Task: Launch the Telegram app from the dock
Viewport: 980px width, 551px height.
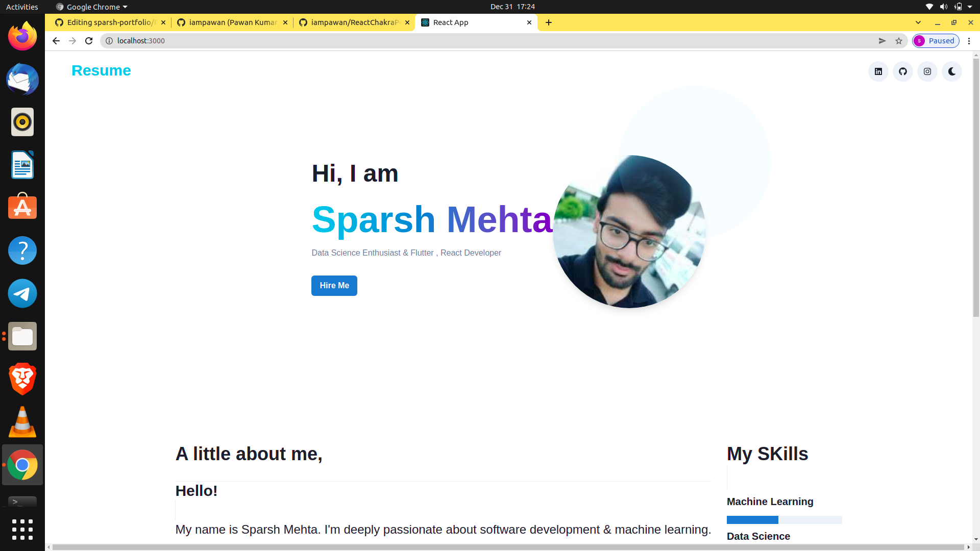Action: pos(22,293)
